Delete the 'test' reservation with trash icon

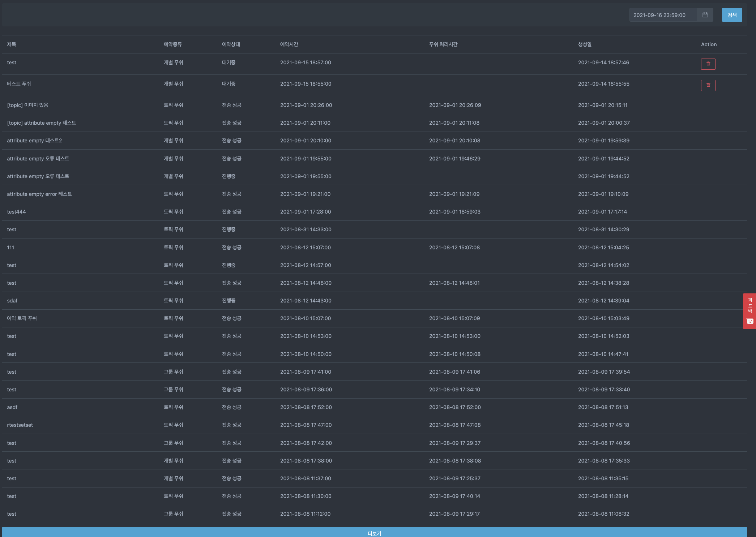pyautogui.click(x=708, y=64)
